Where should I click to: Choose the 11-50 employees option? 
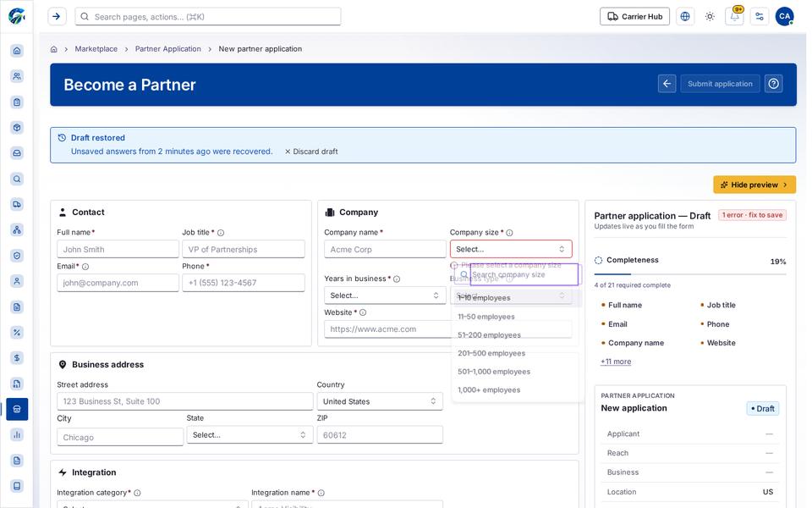[x=516, y=316]
